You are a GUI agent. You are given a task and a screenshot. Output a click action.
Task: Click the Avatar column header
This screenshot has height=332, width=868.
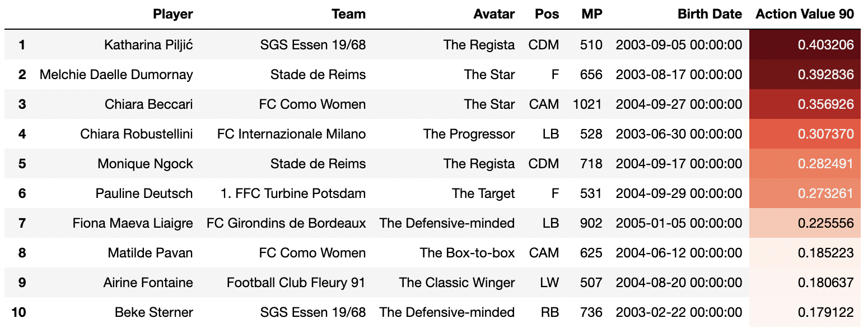(493, 15)
